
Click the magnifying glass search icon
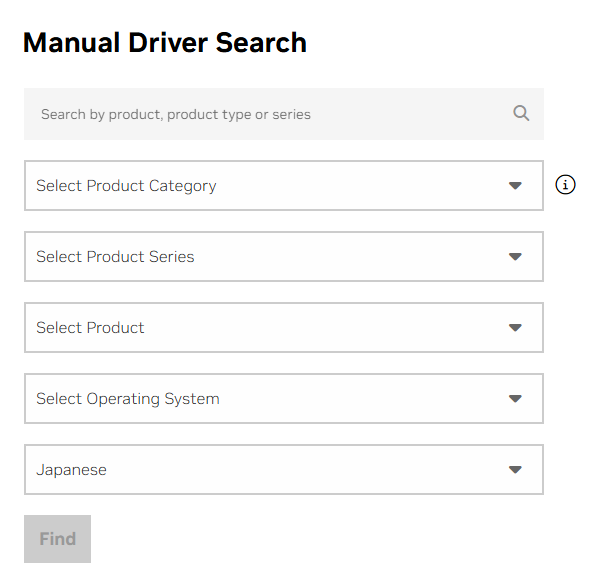(x=521, y=113)
